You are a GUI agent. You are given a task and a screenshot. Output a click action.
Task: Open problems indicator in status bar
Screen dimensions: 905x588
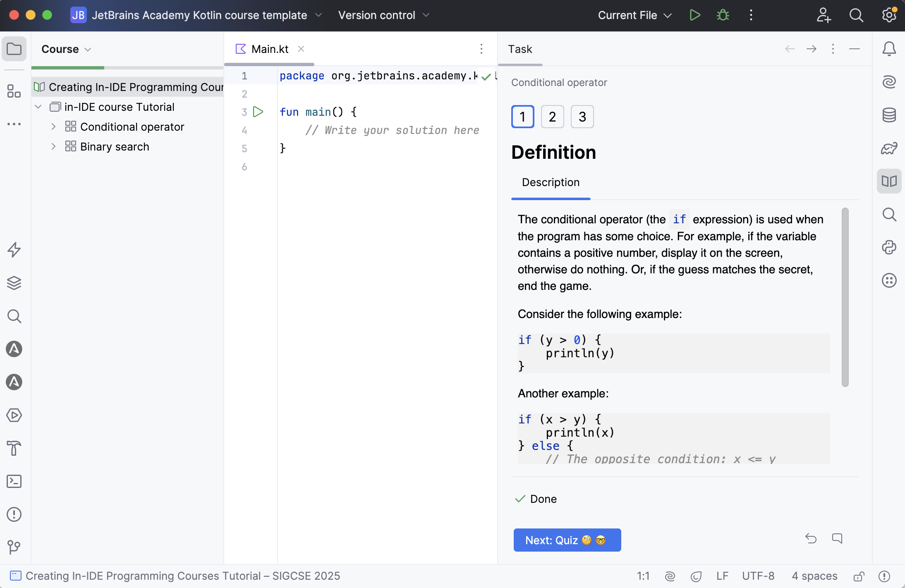884,576
